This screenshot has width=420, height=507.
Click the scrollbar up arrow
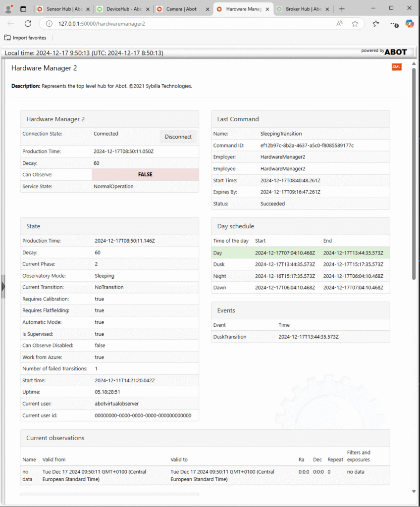414,64
